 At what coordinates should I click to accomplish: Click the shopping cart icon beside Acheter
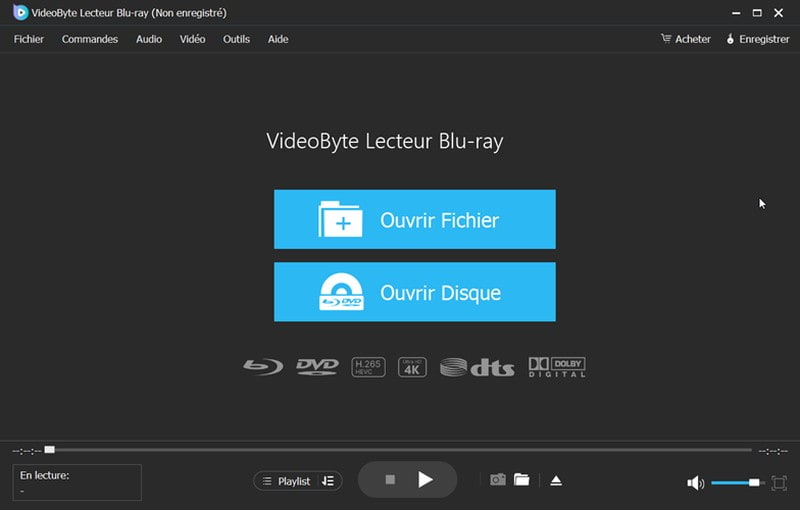point(666,39)
